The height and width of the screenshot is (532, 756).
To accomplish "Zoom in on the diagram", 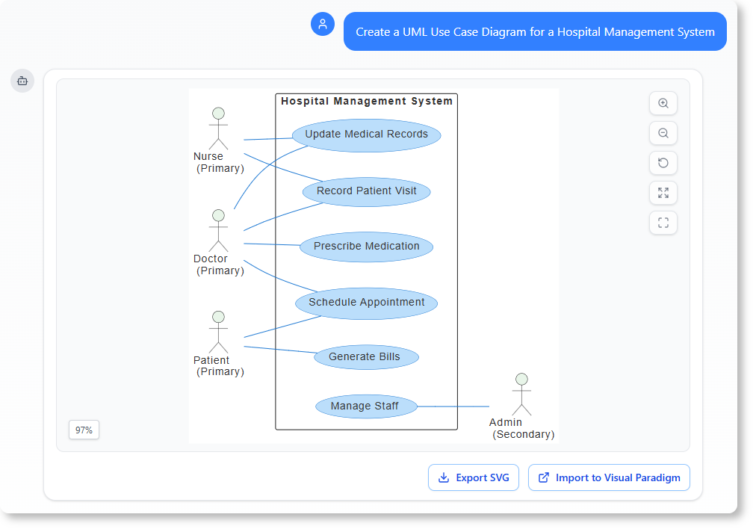I will [x=663, y=103].
